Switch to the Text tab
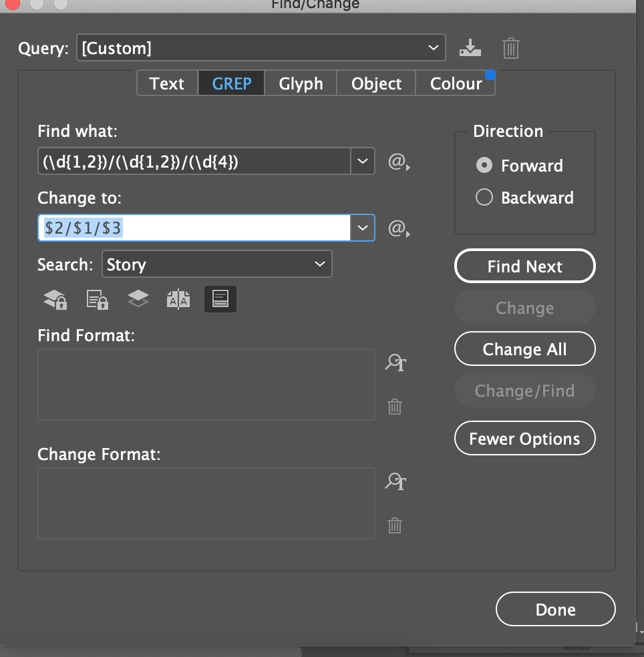 pos(166,83)
